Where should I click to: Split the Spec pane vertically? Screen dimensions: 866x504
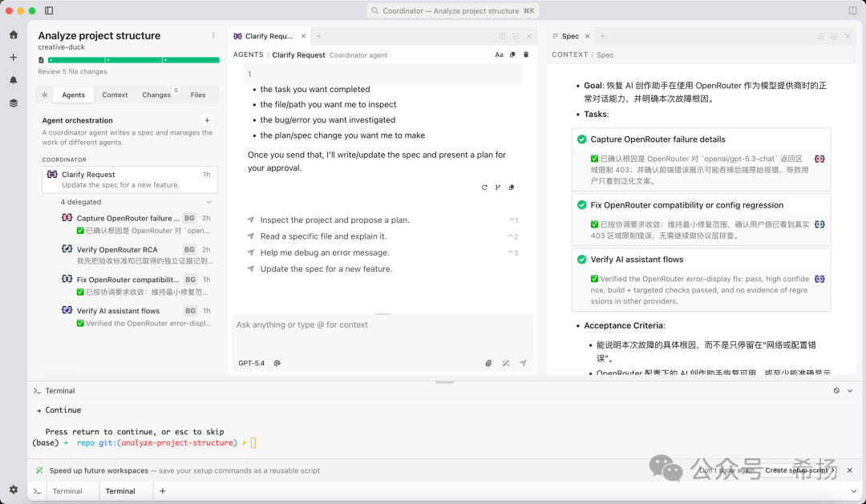point(821,36)
